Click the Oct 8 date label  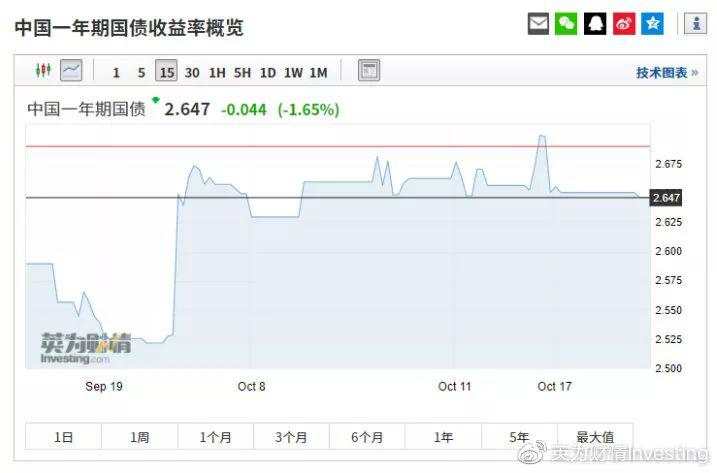pos(251,387)
